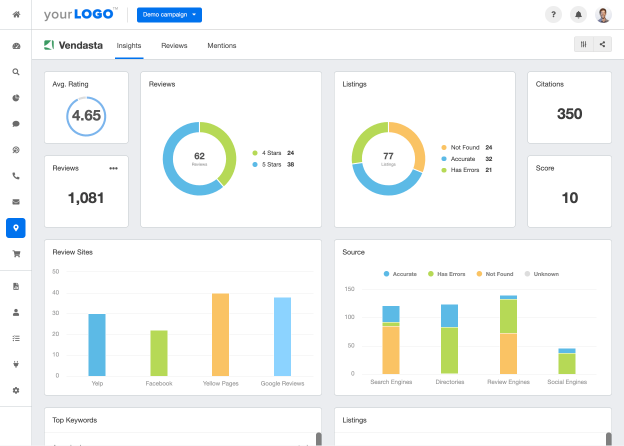Click the Search Engines stacked bar
Image resolution: width=624 pixels, height=446 pixels.
(391, 340)
